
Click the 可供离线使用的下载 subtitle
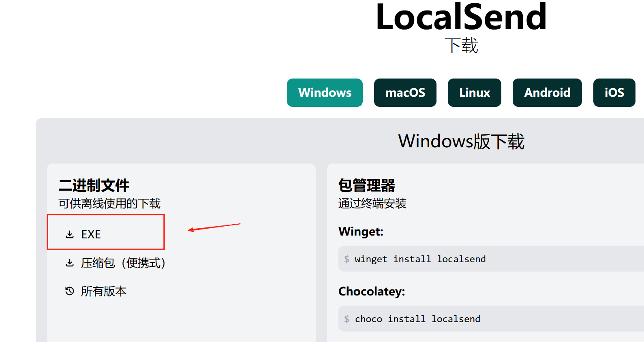tap(109, 203)
